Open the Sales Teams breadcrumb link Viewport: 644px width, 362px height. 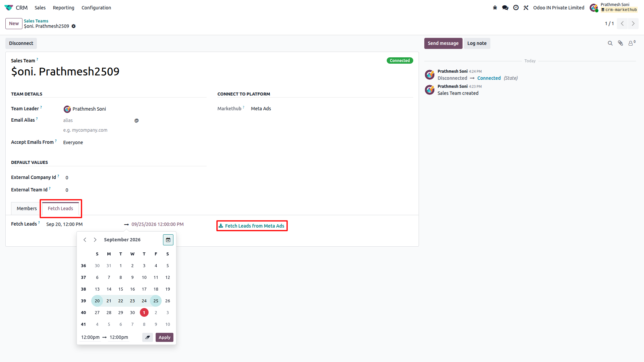click(36, 21)
